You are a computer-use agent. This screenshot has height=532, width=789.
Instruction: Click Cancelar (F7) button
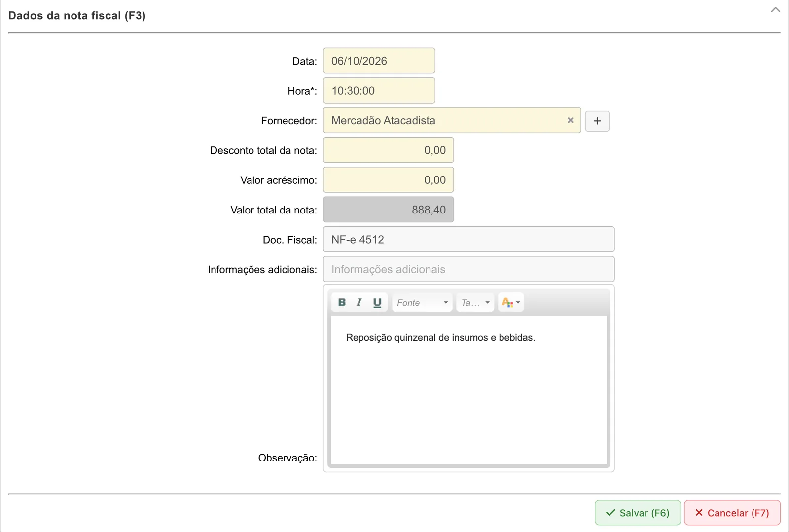pos(732,513)
